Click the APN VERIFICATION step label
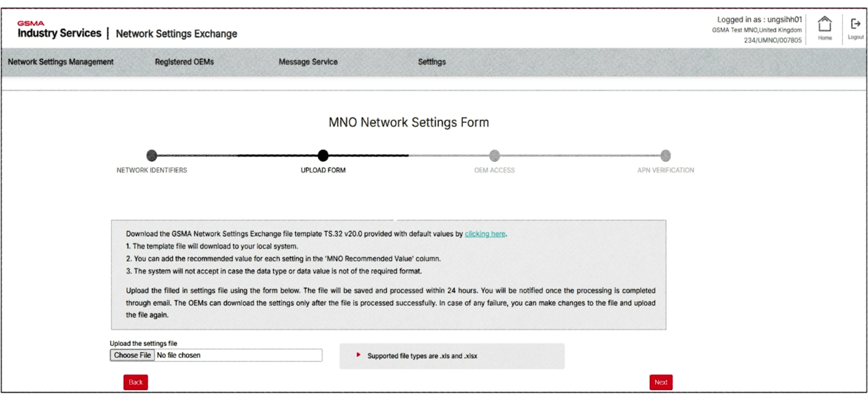The height and width of the screenshot is (395, 868). (x=665, y=170)
